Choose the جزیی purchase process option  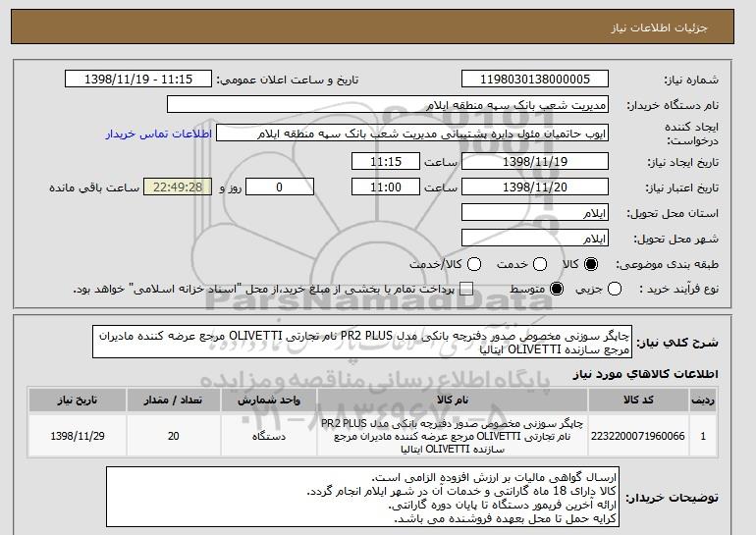[615, 290]
